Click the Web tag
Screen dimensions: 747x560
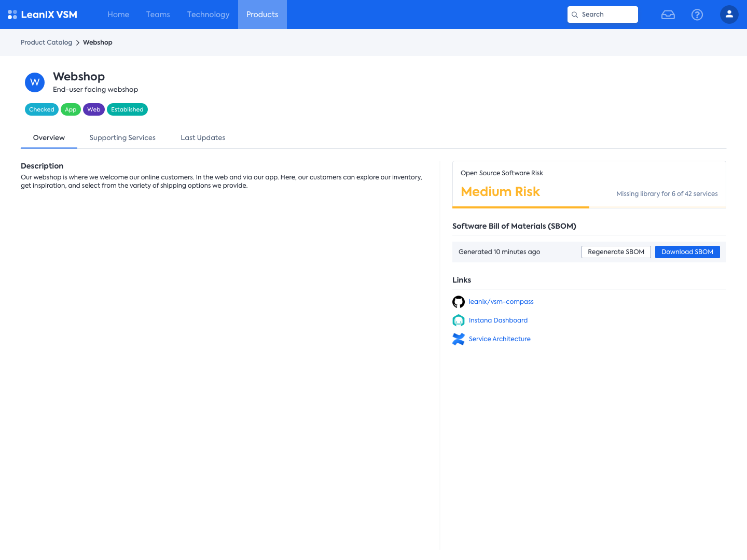(x=94, y=109)
